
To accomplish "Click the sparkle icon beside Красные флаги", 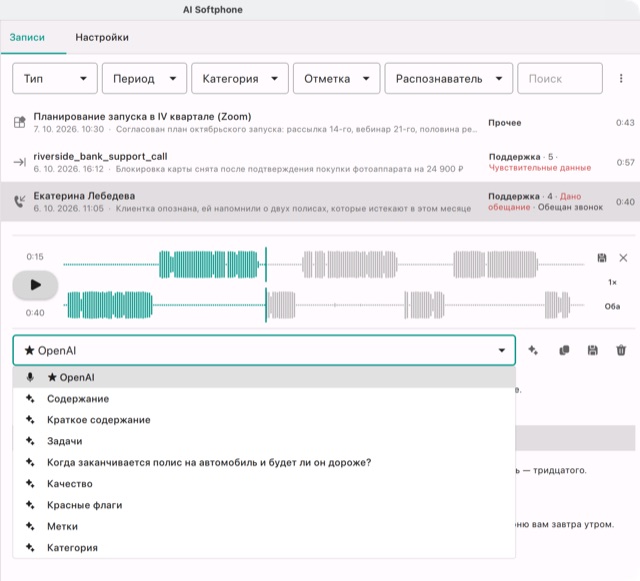I will click(30, 505).
